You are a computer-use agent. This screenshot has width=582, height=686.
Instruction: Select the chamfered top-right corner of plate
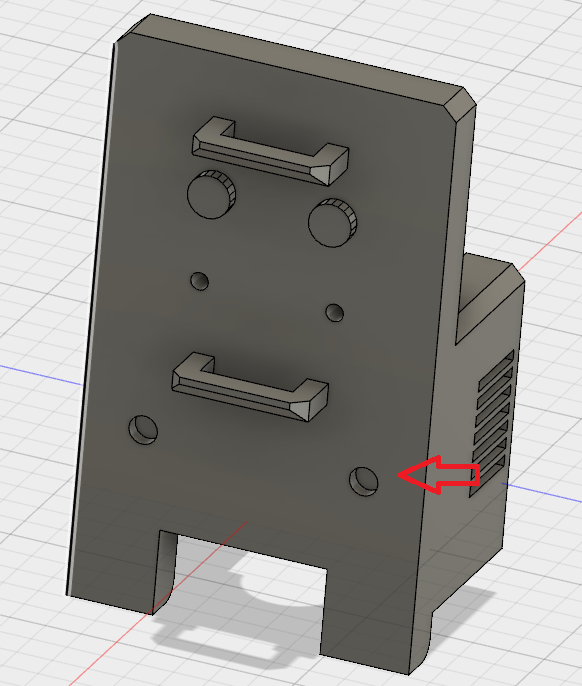460,103
